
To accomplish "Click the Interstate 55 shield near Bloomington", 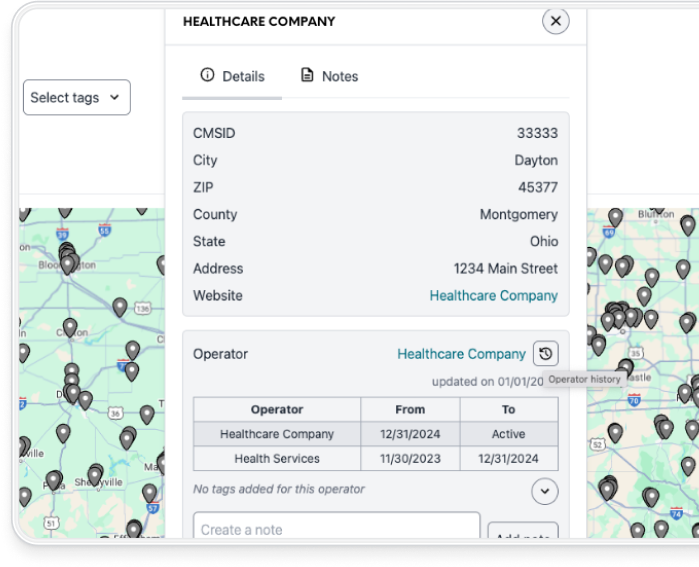I will pos(105,230).
